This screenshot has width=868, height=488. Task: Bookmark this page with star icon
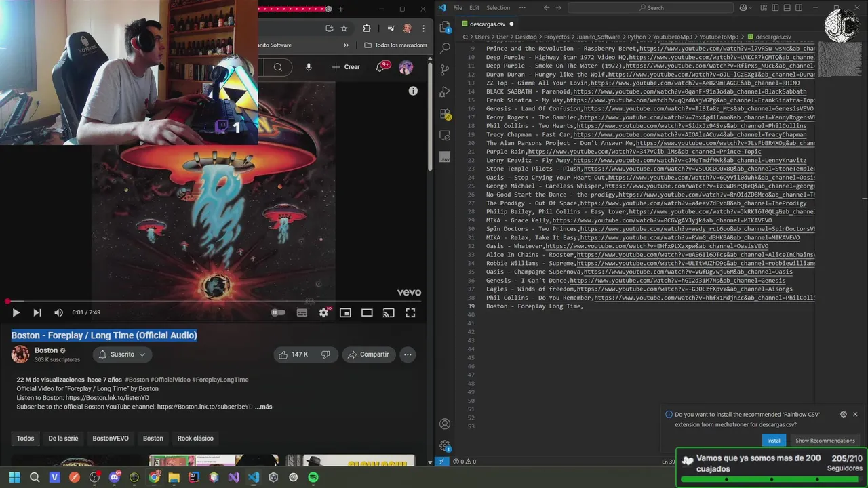[344, 28]
